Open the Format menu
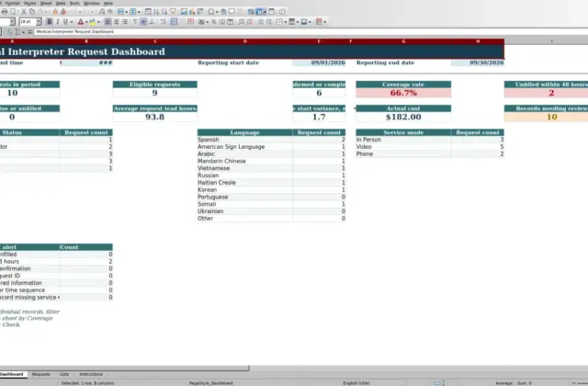This screenshot has height=386, width=588. 13,3
